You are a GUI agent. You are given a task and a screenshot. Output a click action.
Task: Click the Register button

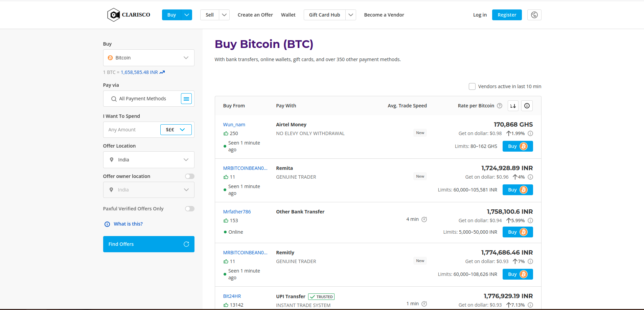[507, 15]
